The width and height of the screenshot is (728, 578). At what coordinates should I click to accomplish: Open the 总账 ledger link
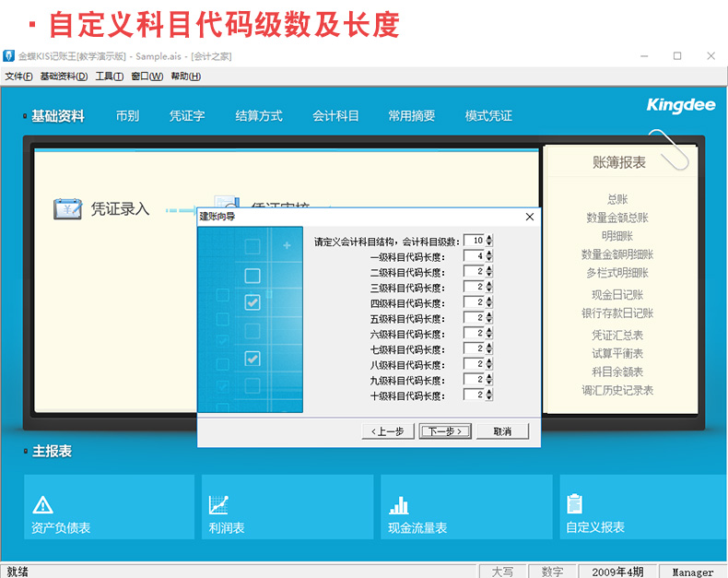pyautogui.click(x=616, y=199)
